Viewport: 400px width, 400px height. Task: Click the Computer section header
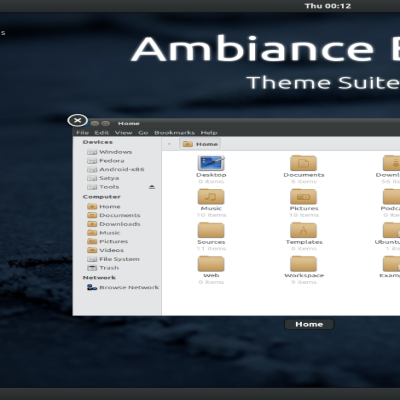(102, 197)
